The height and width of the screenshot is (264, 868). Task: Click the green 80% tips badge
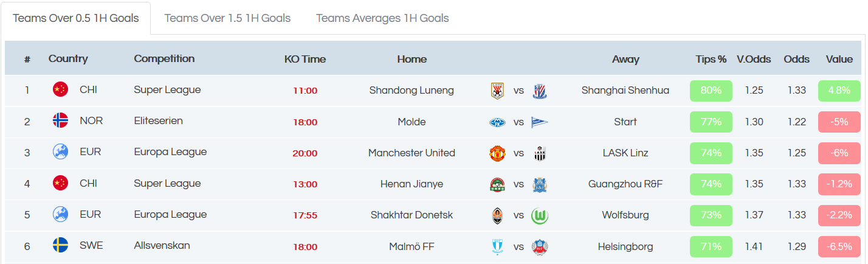pos(711,91)
